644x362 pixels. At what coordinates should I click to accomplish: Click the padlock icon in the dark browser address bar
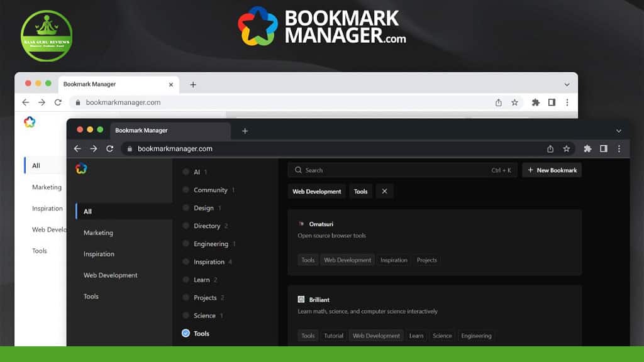coord(130,148)
